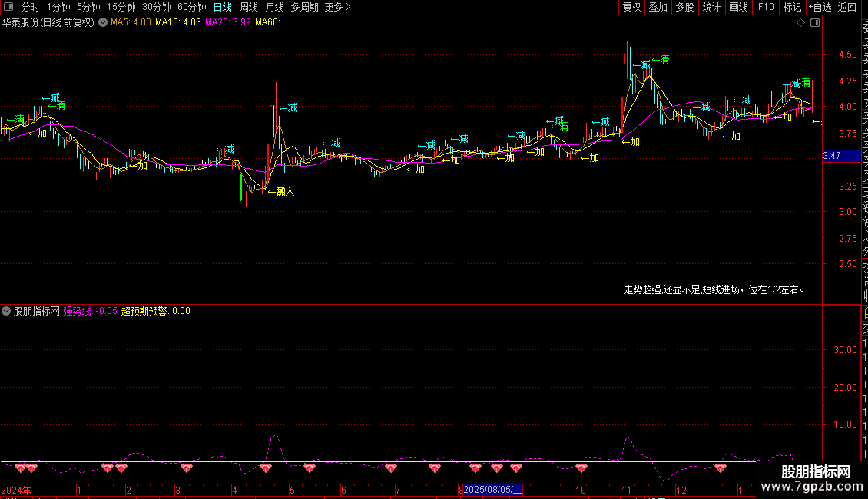The height and width of the screenshot is (499, 868).
Task: Add stock via +自选 button
Action: [x=820, y=7]
